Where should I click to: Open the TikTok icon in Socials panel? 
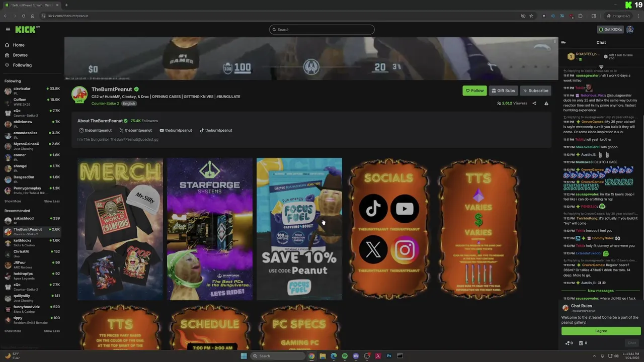[373, 209]
